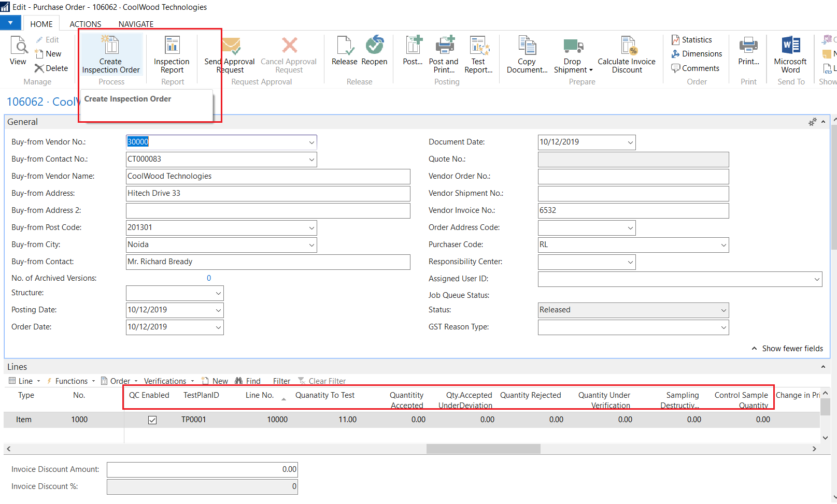
Task: Click the Test Report icon
Action: click(x=478, y=45)
